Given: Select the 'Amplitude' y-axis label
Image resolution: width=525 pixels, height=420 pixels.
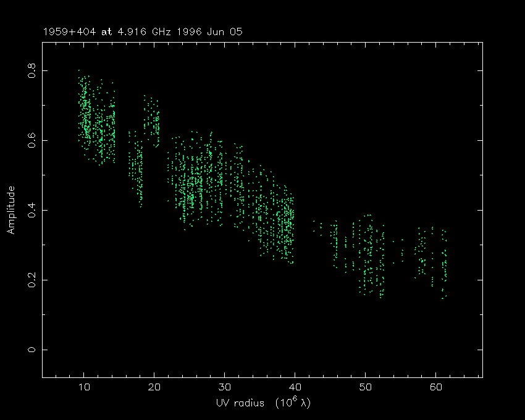Looking at the screenshot, I should click(10, 211).
